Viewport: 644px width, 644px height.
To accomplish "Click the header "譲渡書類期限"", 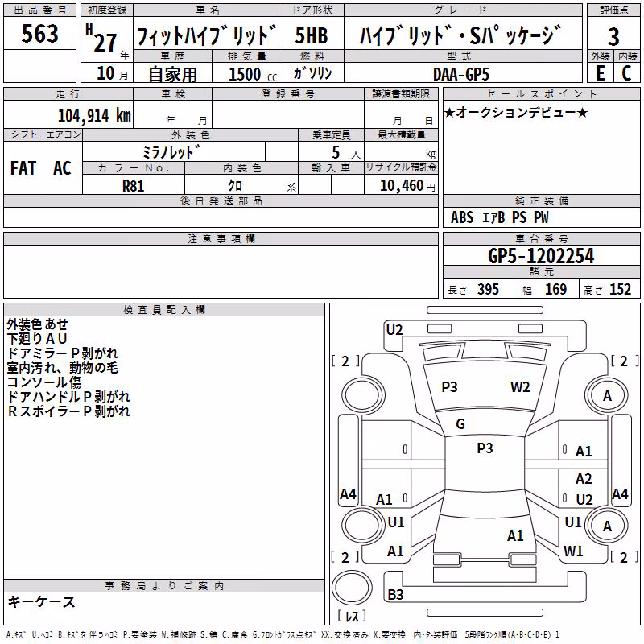I will click(401, 93).
